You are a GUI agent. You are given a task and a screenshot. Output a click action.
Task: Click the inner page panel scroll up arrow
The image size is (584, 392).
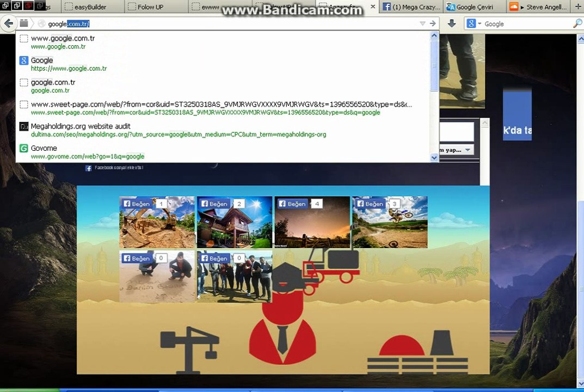click(x=484, y=123)
